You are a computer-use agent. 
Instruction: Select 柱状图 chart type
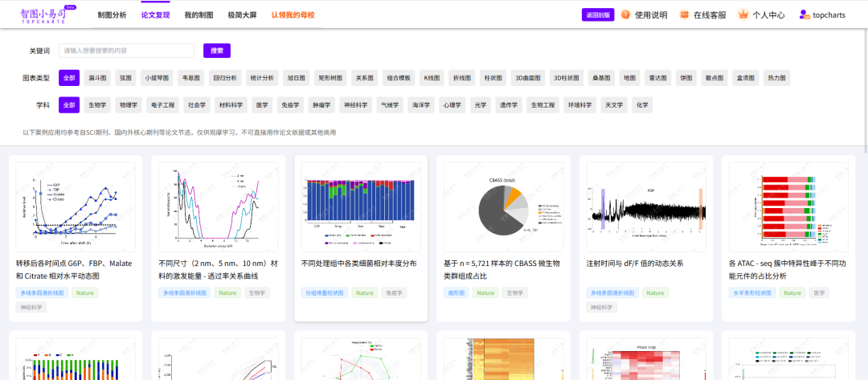tap(493, 78)
